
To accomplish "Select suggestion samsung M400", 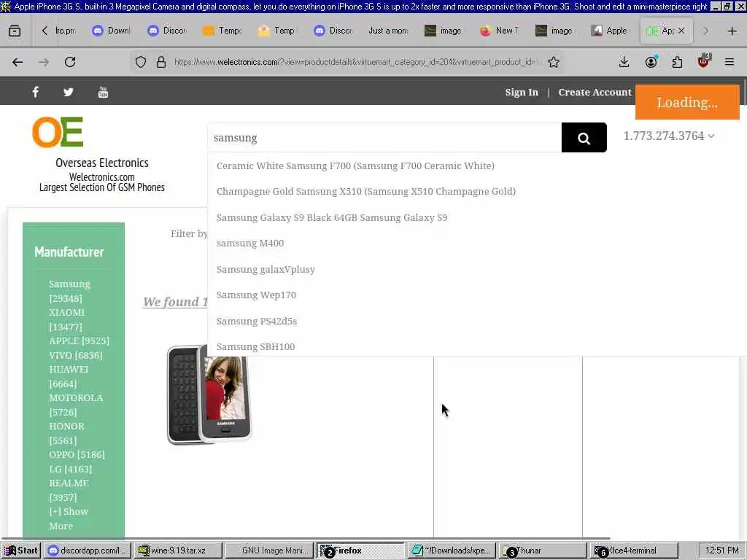I will [250, 244].
